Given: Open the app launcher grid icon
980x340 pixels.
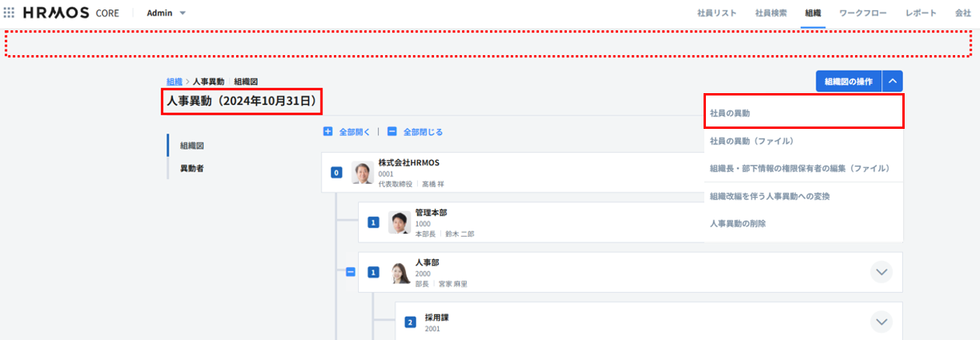Looking at the screenshot, I should (x=9, y=13).
